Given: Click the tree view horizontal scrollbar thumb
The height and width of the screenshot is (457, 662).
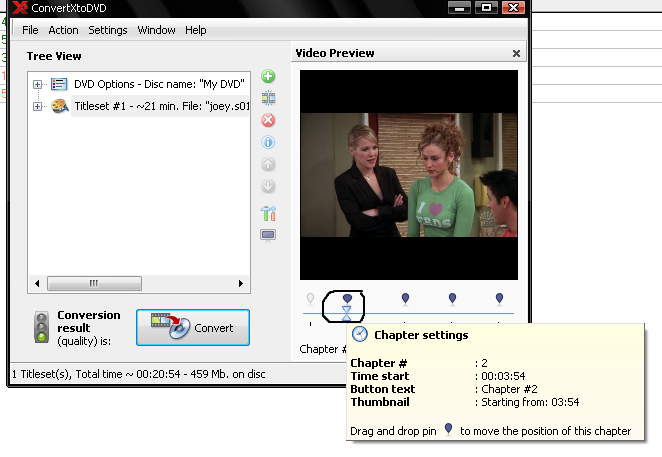Looking at the screenshot, I should tap(94, 283).
